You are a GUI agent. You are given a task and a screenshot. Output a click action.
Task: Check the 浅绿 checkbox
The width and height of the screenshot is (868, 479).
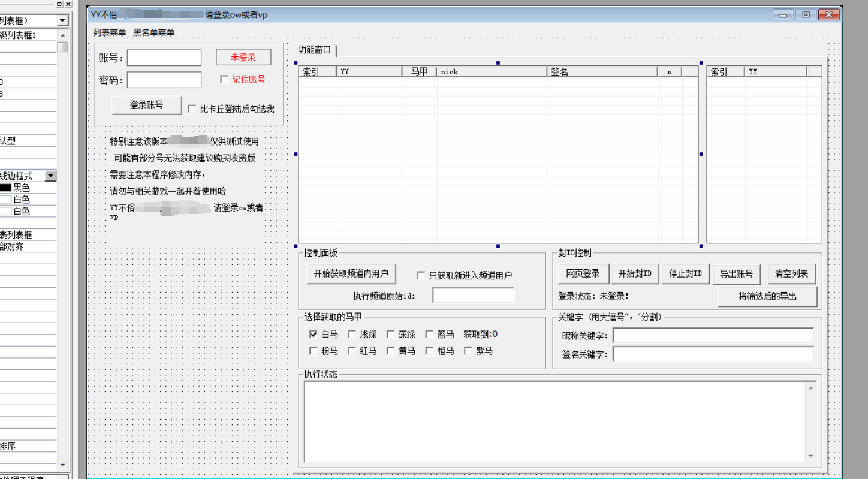tap(352, 335)
